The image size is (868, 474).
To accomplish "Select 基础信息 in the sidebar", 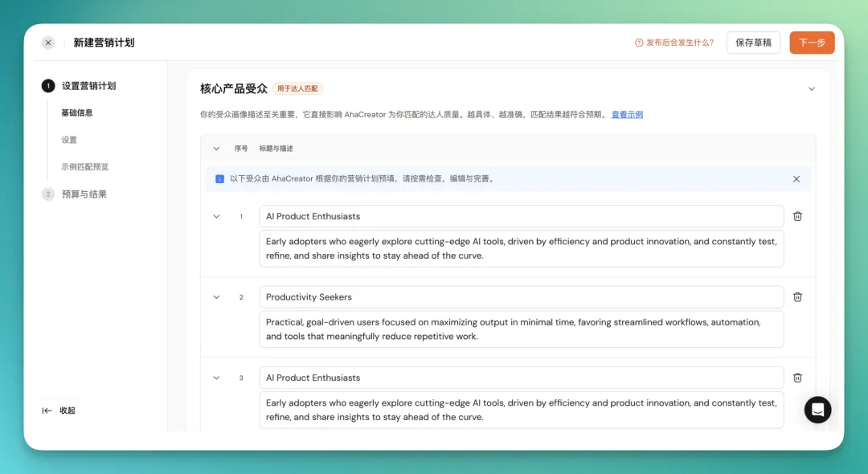I will pyautogui.click(x=78, y=112).
